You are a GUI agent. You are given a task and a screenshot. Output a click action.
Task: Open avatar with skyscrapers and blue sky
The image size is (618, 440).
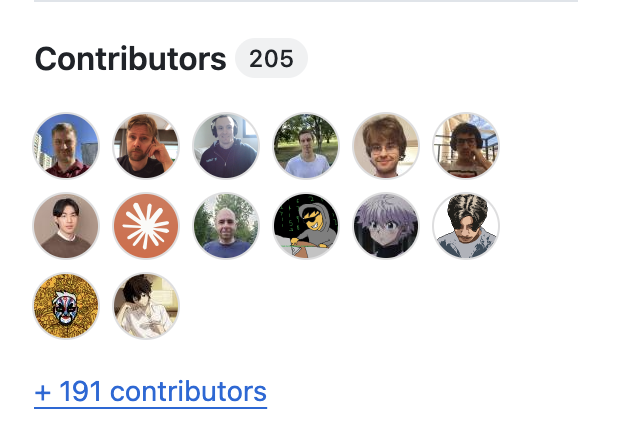[66, 146]
